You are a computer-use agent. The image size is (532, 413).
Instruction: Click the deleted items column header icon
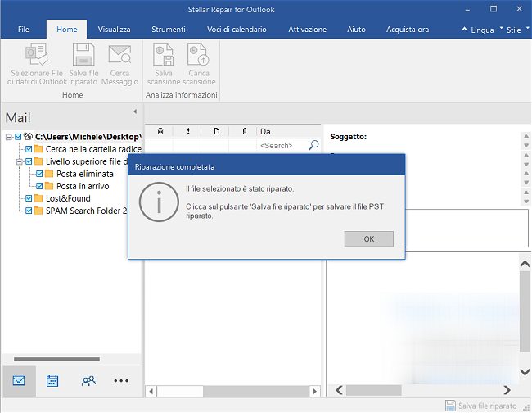click(160, 131)
